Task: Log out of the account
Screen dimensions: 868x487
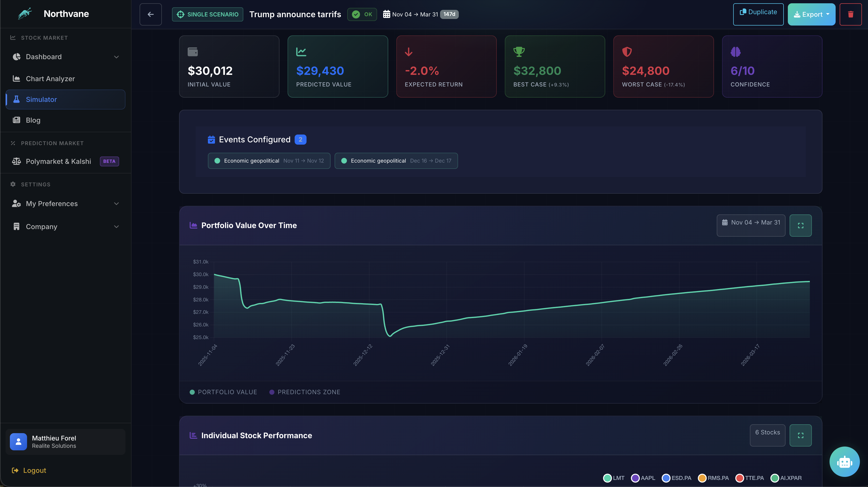Action: [x=29, y=470]
